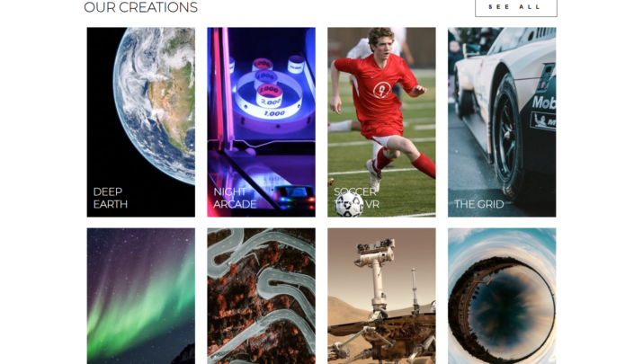Click the OUR CREATIONS heading
Screen dimensions: 643x364
tap(140, 7)
